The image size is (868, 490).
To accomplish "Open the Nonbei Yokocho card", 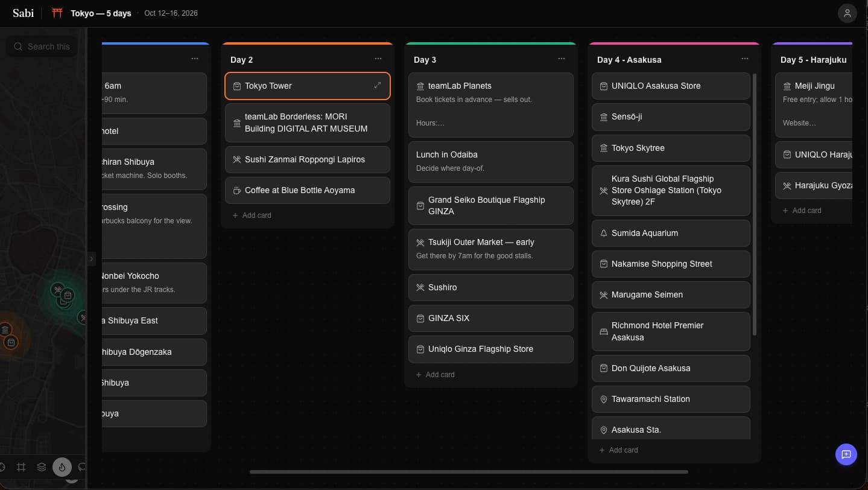I will coord(154,283).
